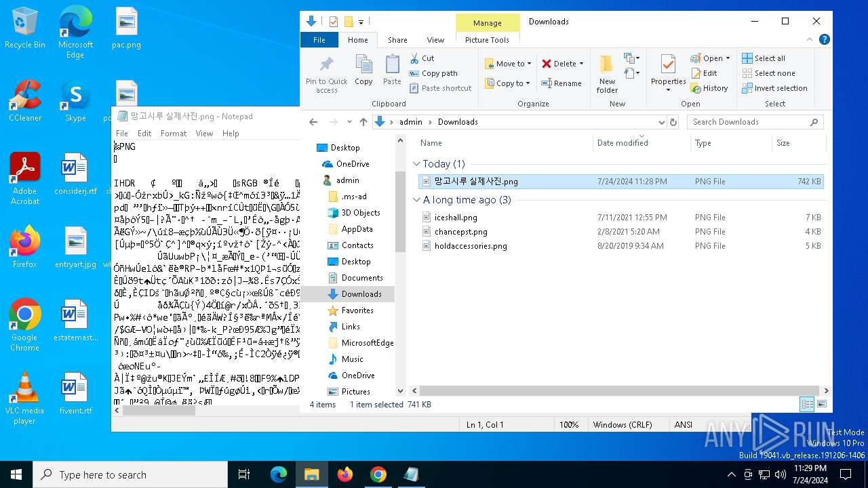Click Pin to Quick access icon

tap(326, 64)
